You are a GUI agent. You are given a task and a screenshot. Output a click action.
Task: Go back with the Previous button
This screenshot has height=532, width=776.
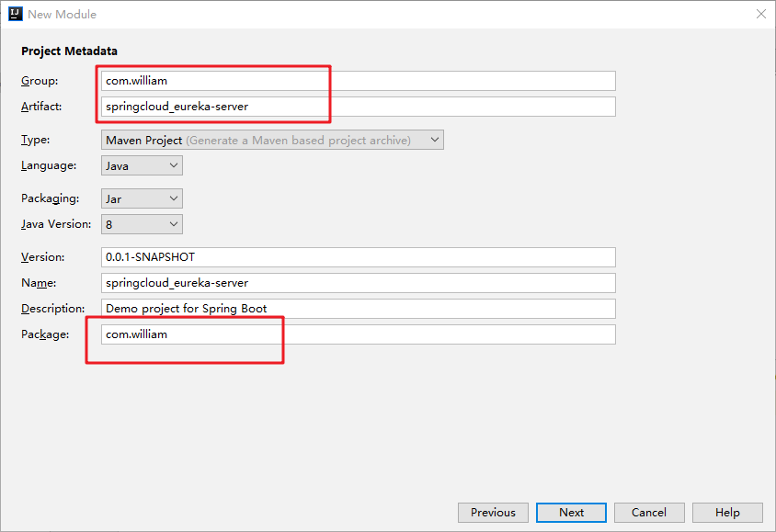(493, 513)
